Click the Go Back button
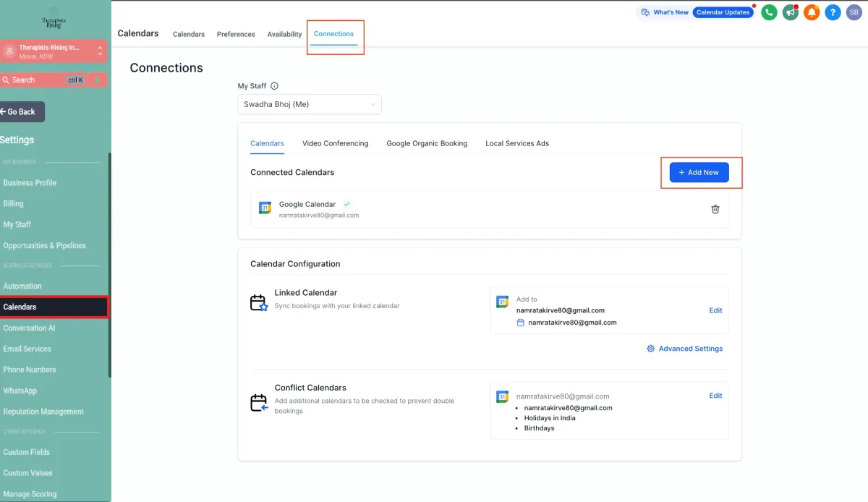This screenshot has height=502, width=868. point(22,112)
